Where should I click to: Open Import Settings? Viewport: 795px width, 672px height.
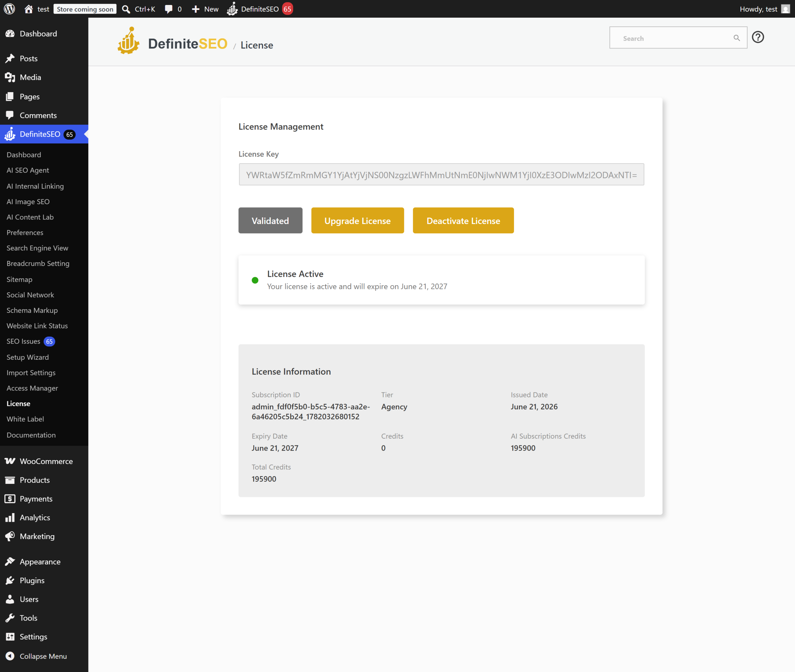click(x=31, y=372)
